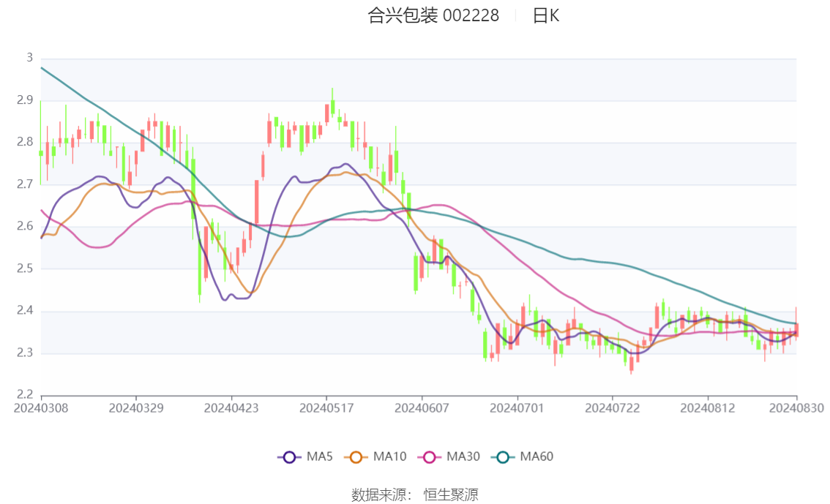
Task: Click the 20240830 date axis label
Action: click(x=796, y=407)
